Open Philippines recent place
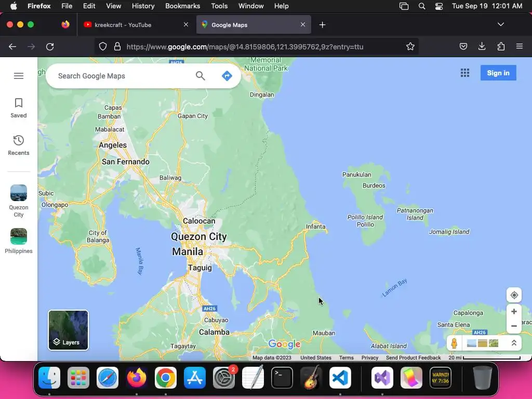This screenshot has width=532, height=399. point(19,241)
